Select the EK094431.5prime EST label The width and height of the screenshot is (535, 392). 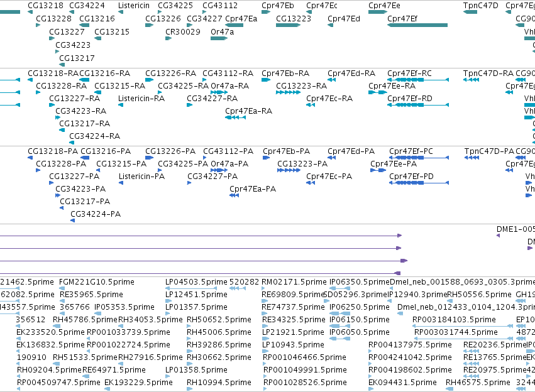point(402,383)
